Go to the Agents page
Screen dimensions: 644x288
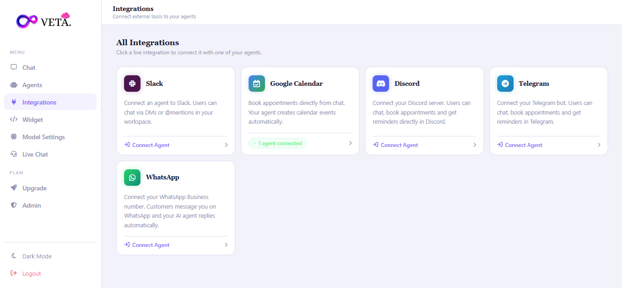[x=50, y=85]
